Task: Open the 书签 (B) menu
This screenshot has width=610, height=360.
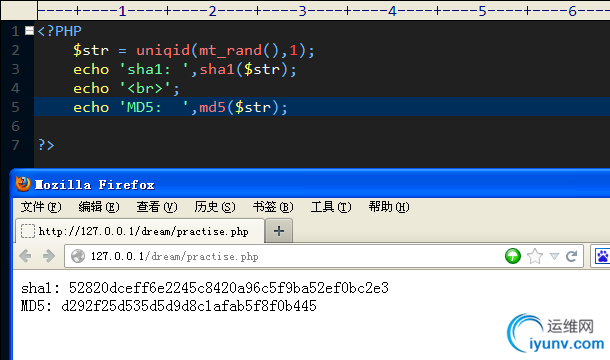Action: pyautogui.click(x=273, y=207)
